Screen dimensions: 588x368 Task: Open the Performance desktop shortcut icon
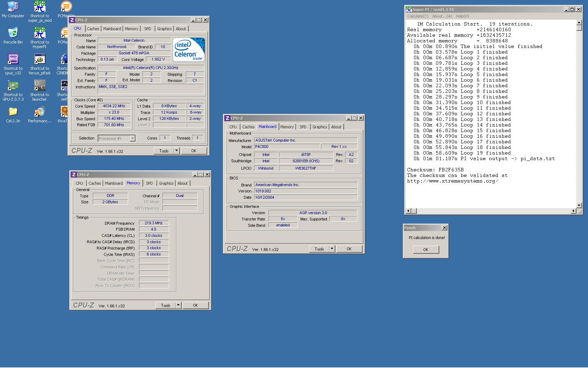coord(40,115)
